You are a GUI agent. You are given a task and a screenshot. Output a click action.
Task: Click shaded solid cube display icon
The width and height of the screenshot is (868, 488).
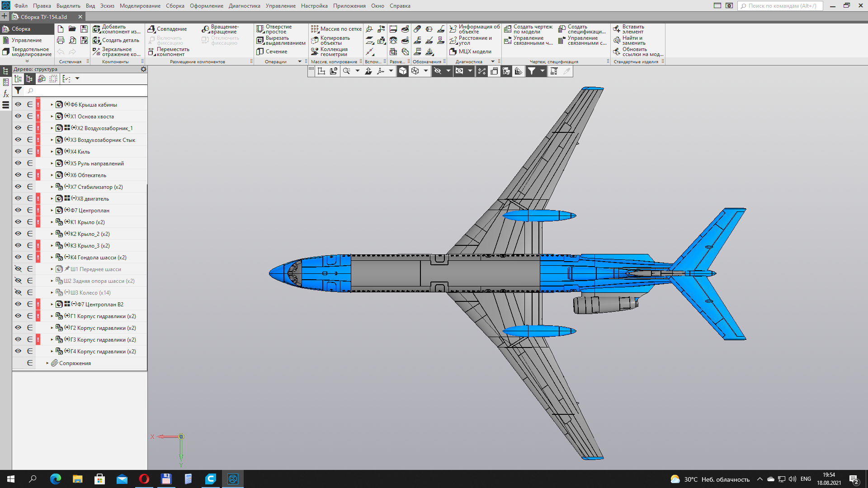[402, 71]
